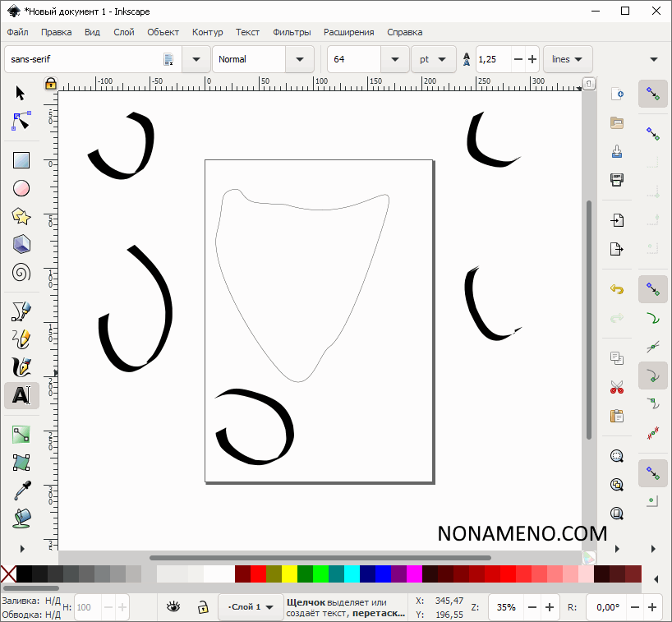Select the Selector arrow tool
The height and width of the screenshot is (622, 672).
(x=21, y=93)
